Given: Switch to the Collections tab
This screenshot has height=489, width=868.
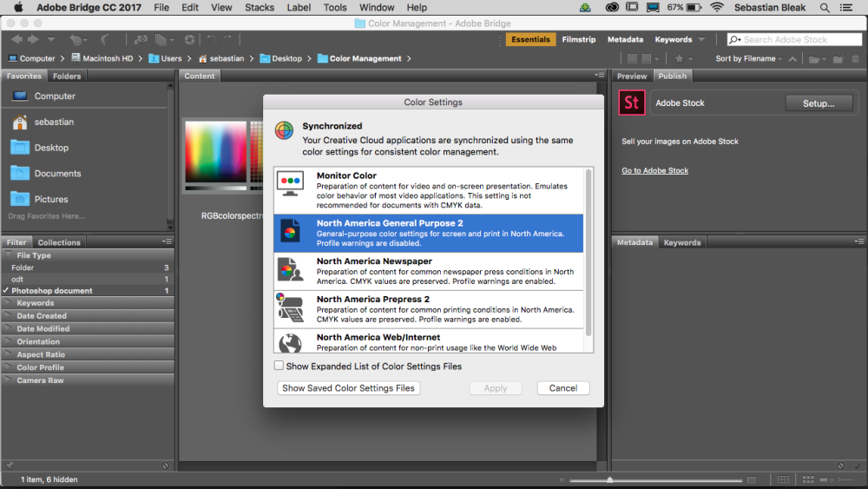Looking at the screenshot, I should tap(59, 242).
